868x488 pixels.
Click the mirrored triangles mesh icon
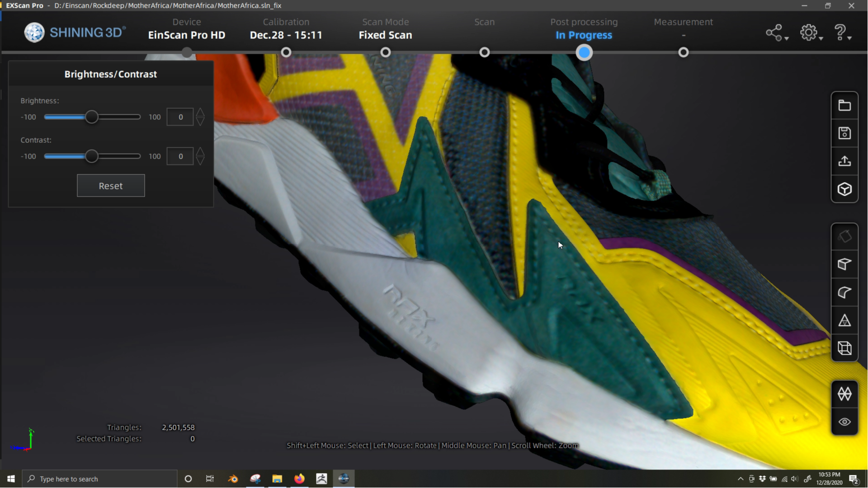coord(844,394)
